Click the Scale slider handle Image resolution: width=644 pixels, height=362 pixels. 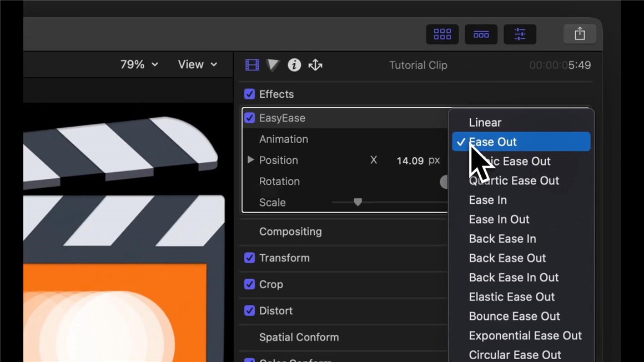point(358,202)
